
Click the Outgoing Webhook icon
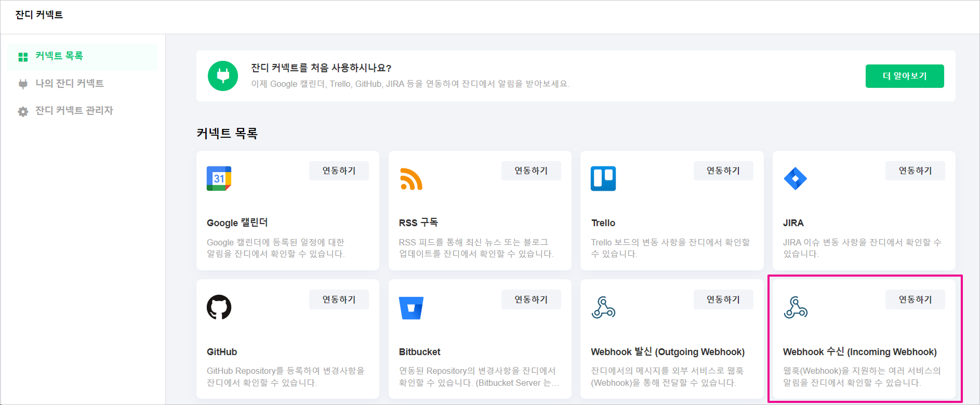603,307
